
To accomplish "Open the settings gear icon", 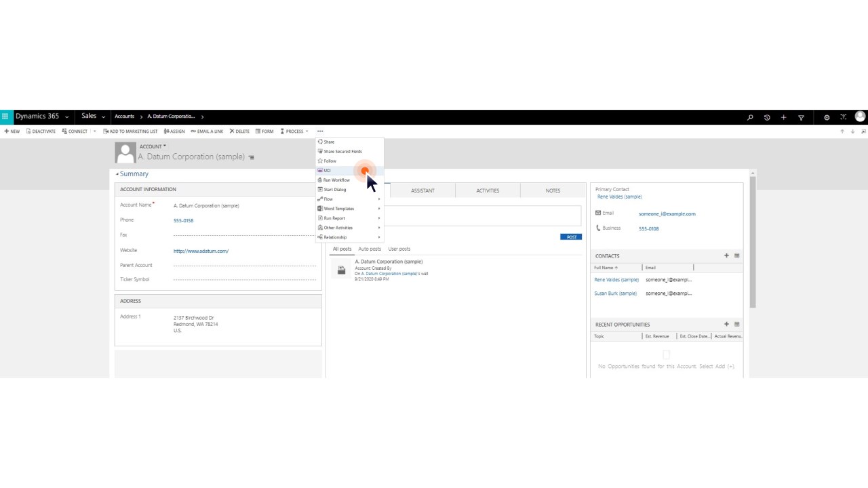I will (827, 117).
